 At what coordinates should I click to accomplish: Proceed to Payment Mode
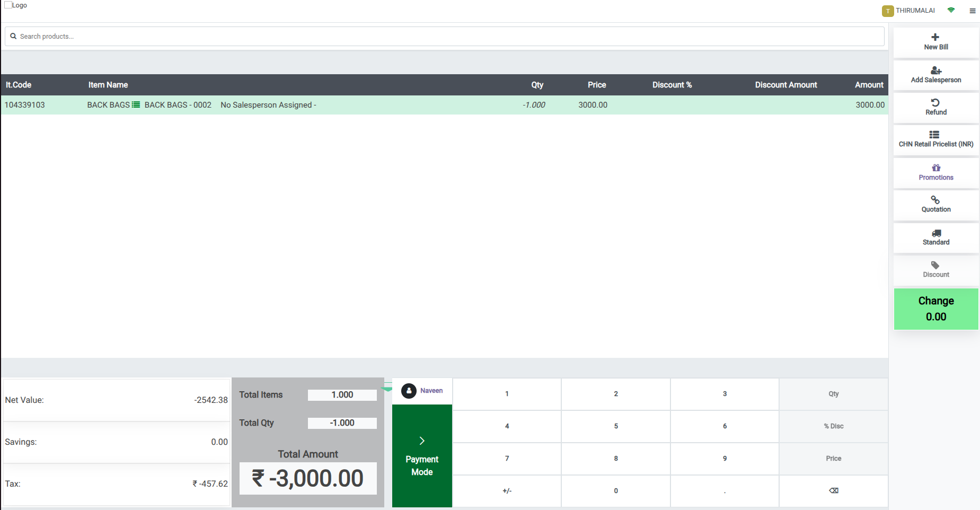422,456
